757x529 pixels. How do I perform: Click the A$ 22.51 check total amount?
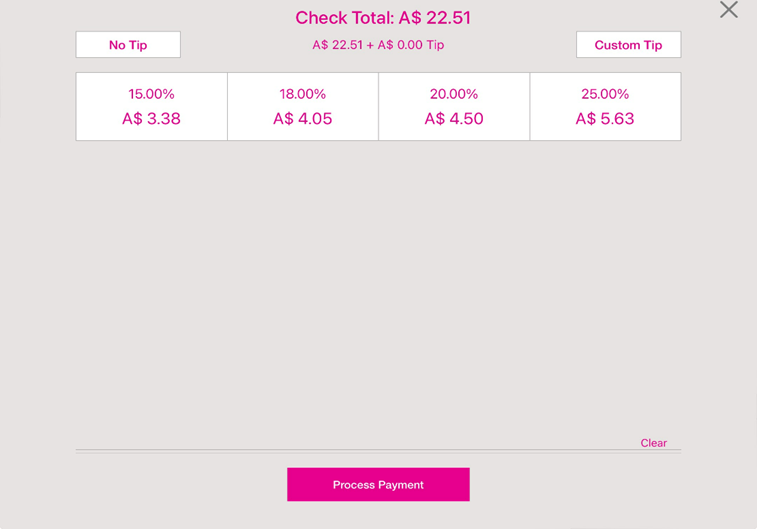434,18
